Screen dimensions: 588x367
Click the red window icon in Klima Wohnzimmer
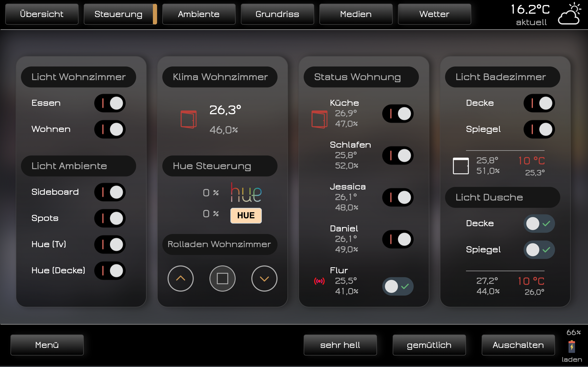188,119
